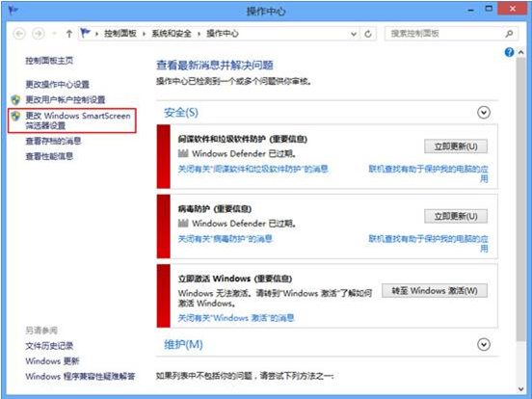The width and height of the screenshot is (532, 399).
Task: Select 系统和安全 in the breadcrumb path
Action: tap(172, 34)
